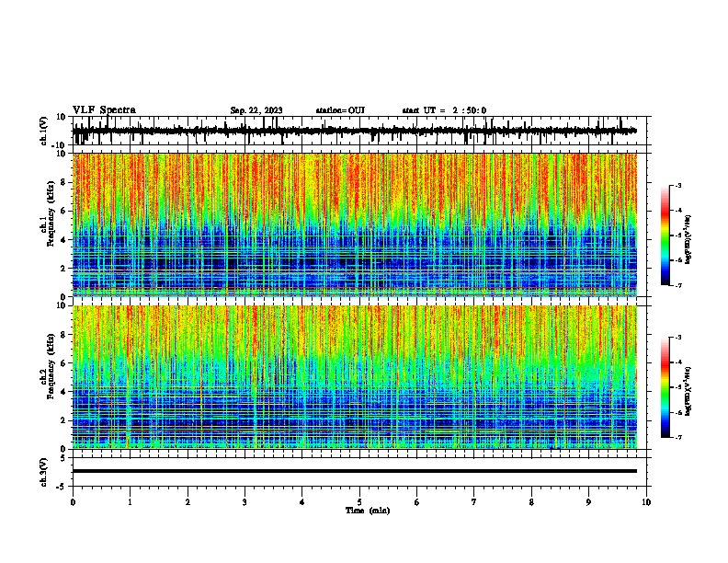Click inside the ch.1 spectrogram panel
This screenshot has width=728, height=563.
coord(355,224)
